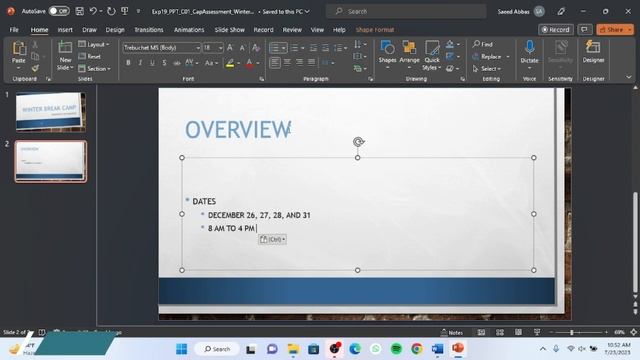Open Word from the taskbar
The image size is (640, 360).
click(x=437, y=349)
